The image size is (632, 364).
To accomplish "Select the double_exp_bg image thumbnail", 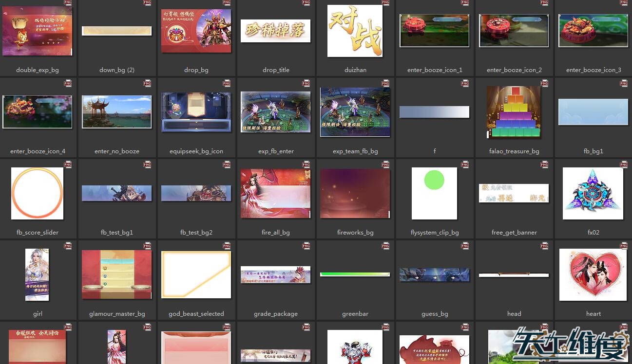I will coord(38,31).
